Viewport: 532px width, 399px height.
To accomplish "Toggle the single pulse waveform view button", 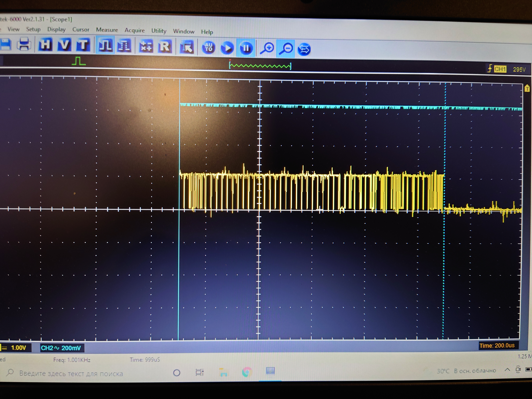I will coord(105,45).
